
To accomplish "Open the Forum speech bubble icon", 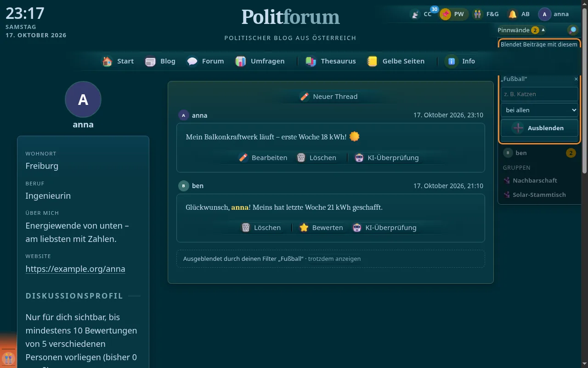I will click(x=192, y=61).
